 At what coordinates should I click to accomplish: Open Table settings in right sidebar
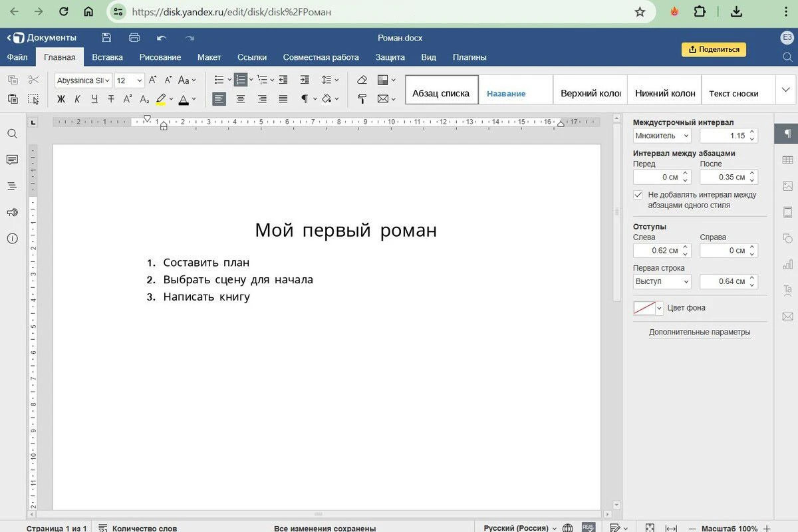788,160
